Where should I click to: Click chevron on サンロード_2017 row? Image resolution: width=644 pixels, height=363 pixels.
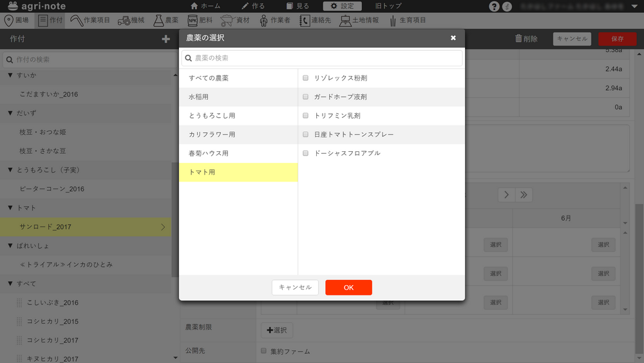pyautogui.click(x=163, y=227)
